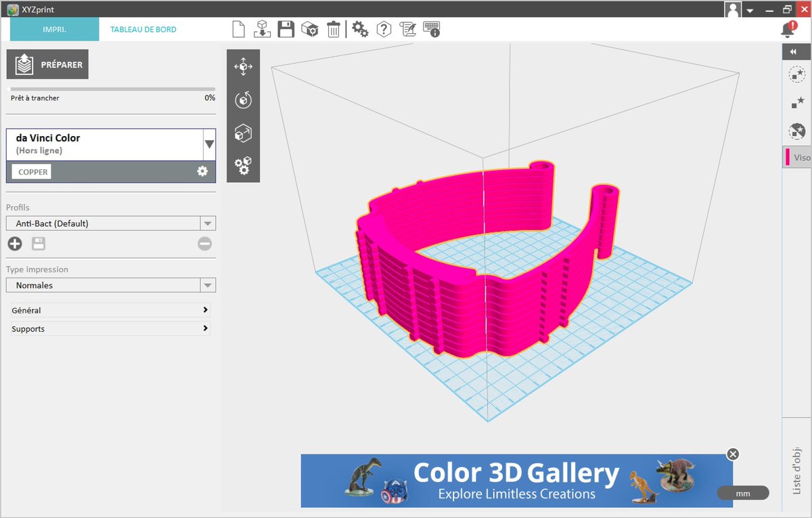Select the Rotate object tool

tap(243, 100)
